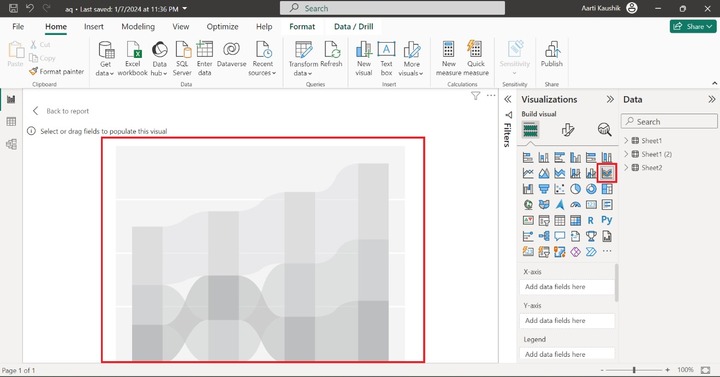Viewport: 720px width, 377px height.
Task: Click the zoom slider handle
Action: point(634,370)
